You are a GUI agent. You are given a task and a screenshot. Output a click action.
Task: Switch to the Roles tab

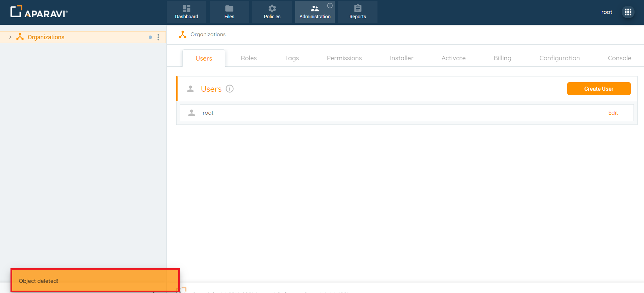(x=249, y=58)
